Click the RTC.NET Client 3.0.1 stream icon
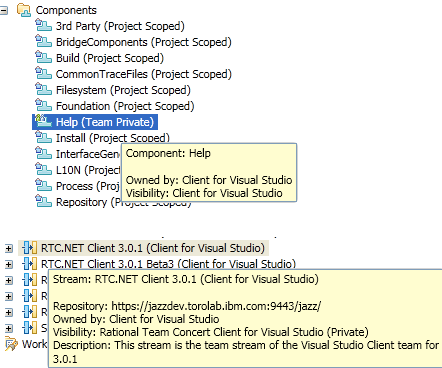 pos(29,248)
